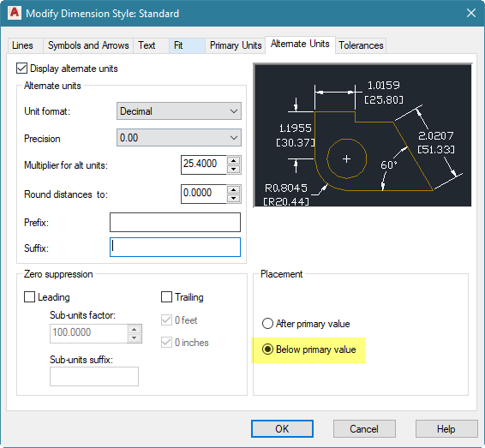Click the Round distances to field

[204, 194]
